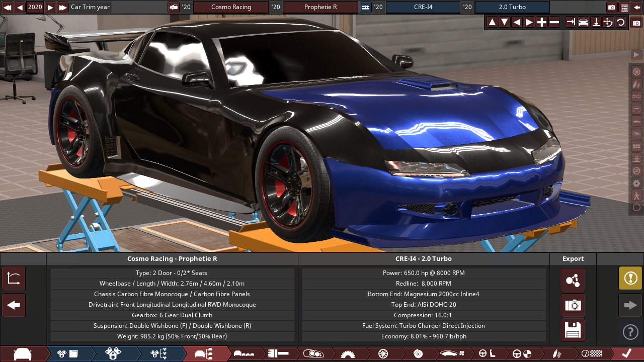The image size is (644, 362).
Task: Expand the side panel play arrow
Action: point(636,54)
